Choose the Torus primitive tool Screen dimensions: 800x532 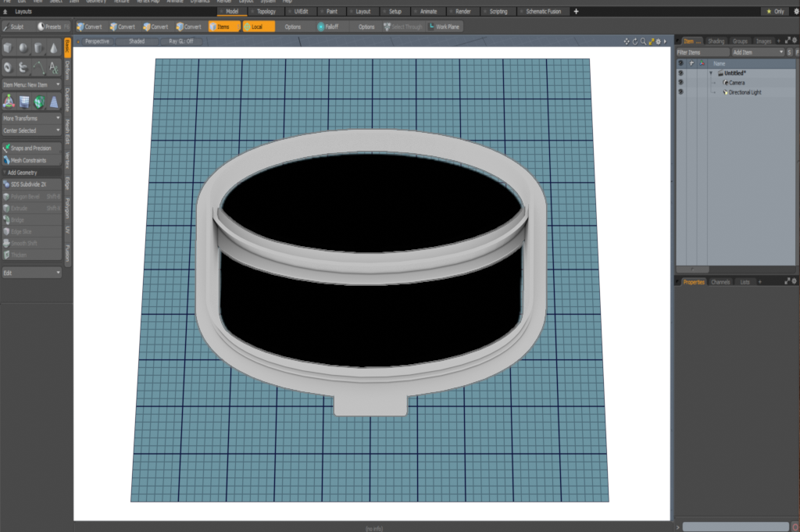click(x=9, y=68)
